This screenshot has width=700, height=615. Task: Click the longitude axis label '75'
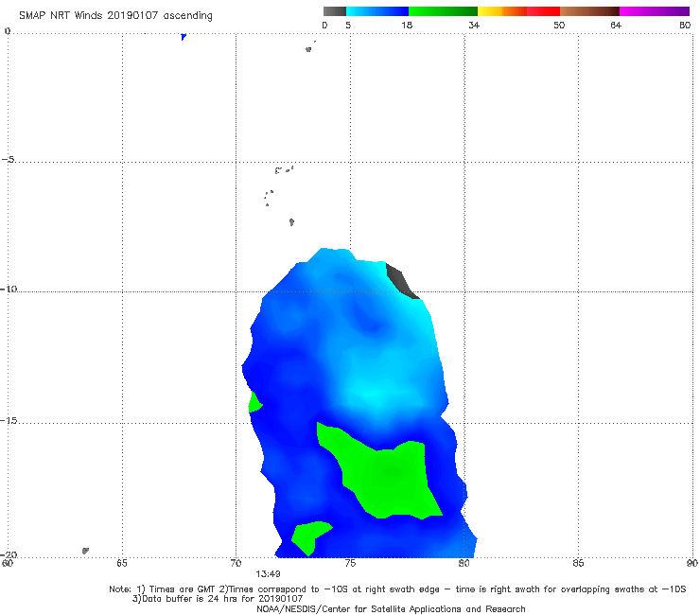click(x=350, y=563)
